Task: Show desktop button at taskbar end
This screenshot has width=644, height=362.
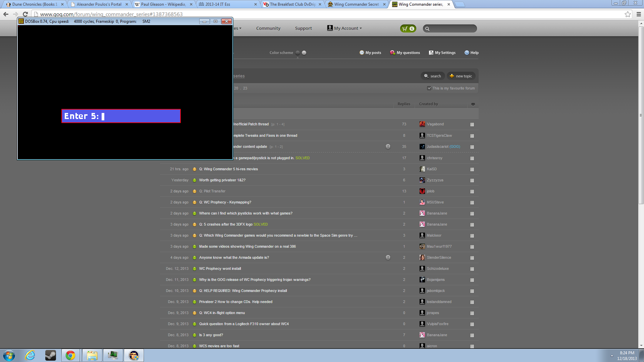Action: 642,355
